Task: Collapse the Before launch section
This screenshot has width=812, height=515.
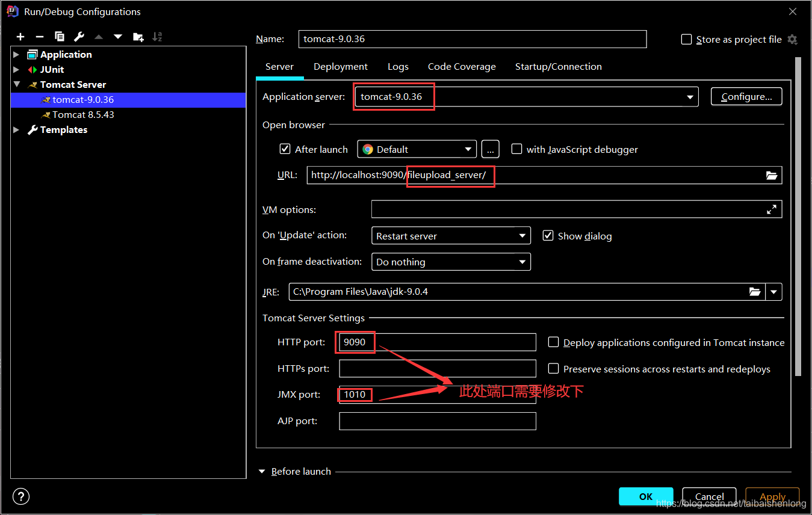Action: tap(262, 472)
